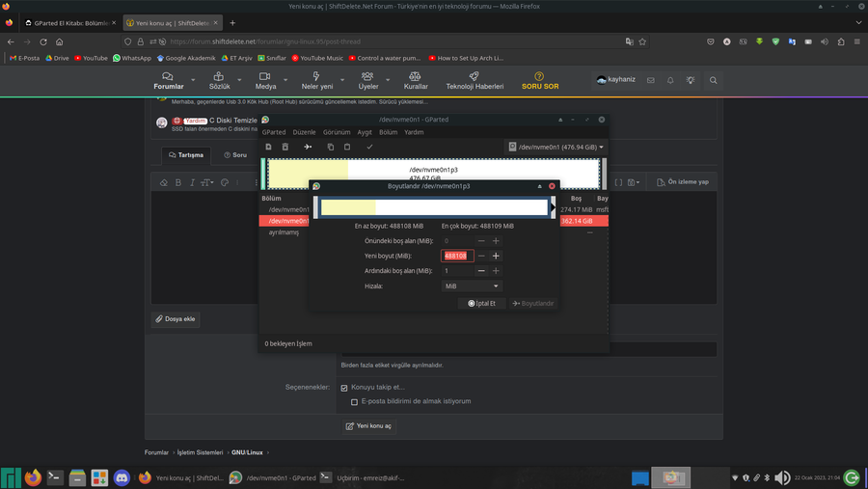Click the translate page icon in address bar
Viewport: 868px width, 489px height.
tap(630, 41)
